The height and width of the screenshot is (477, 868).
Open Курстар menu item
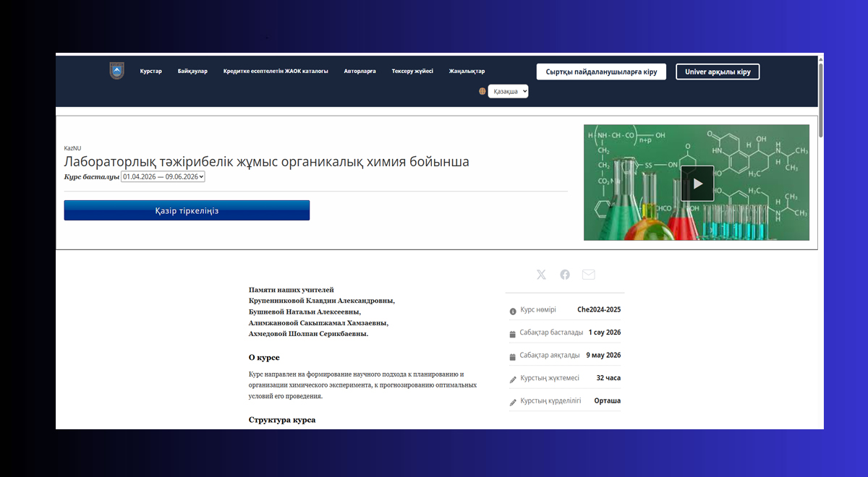151,71
